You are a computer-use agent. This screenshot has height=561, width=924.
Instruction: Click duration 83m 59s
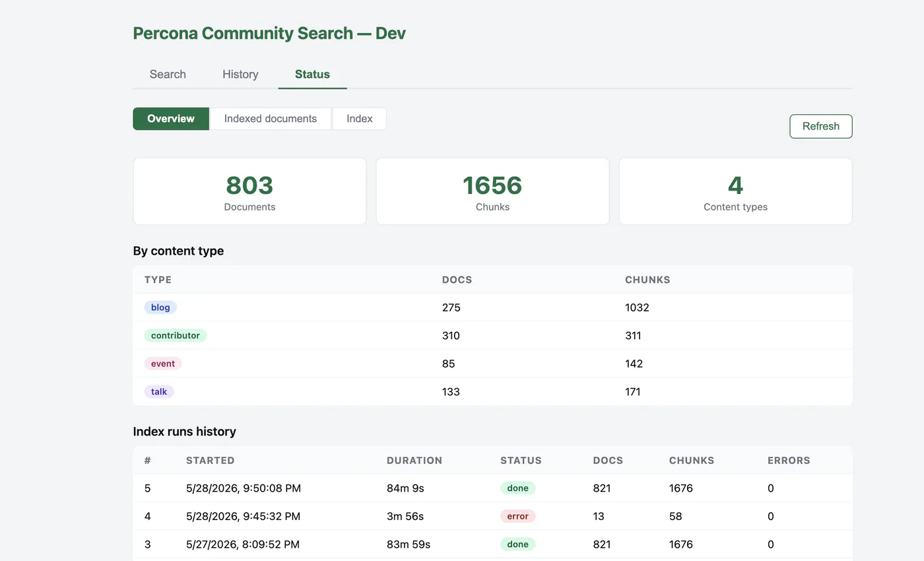pos(409,544)
